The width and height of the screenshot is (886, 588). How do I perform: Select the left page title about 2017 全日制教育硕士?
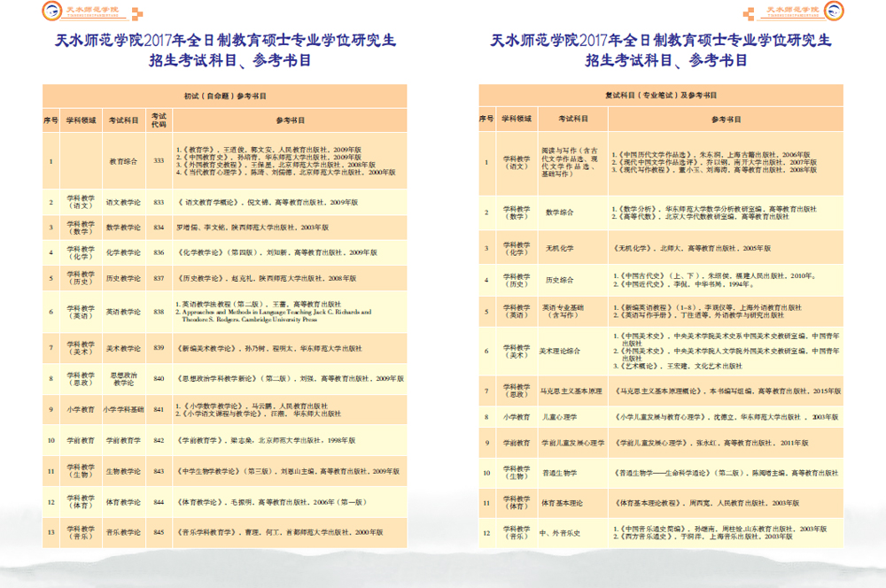(225, 40)
